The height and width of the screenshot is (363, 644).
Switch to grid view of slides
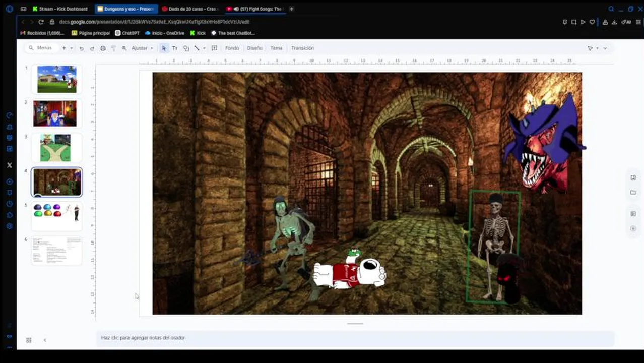[29, 340]
